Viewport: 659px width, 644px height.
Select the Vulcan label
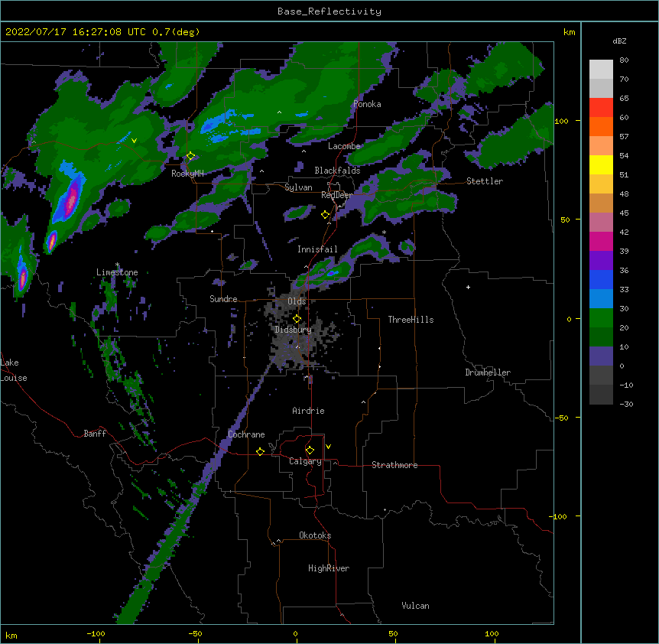click(x=415, y=606)
